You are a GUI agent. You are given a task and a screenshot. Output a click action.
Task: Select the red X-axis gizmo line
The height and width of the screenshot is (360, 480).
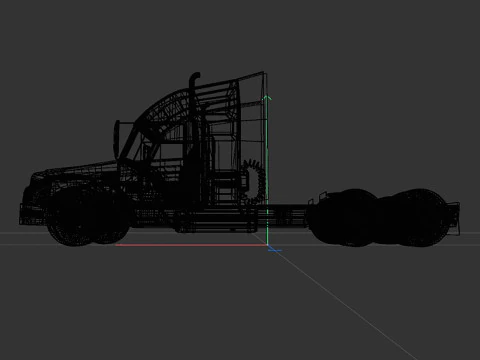(191, 245)
